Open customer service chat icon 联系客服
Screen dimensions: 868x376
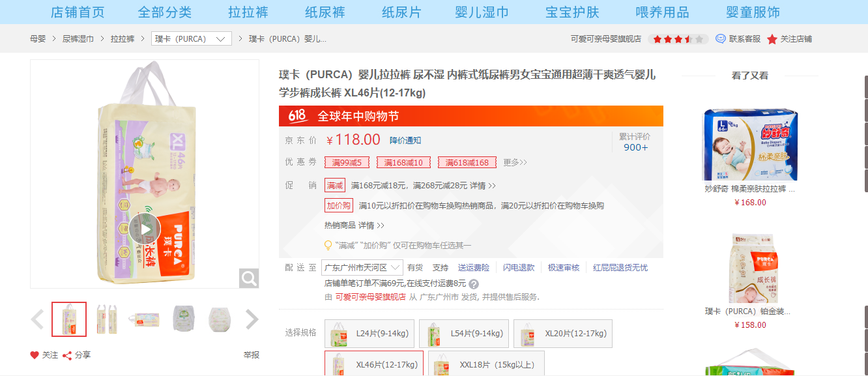[x=720, y=38]
